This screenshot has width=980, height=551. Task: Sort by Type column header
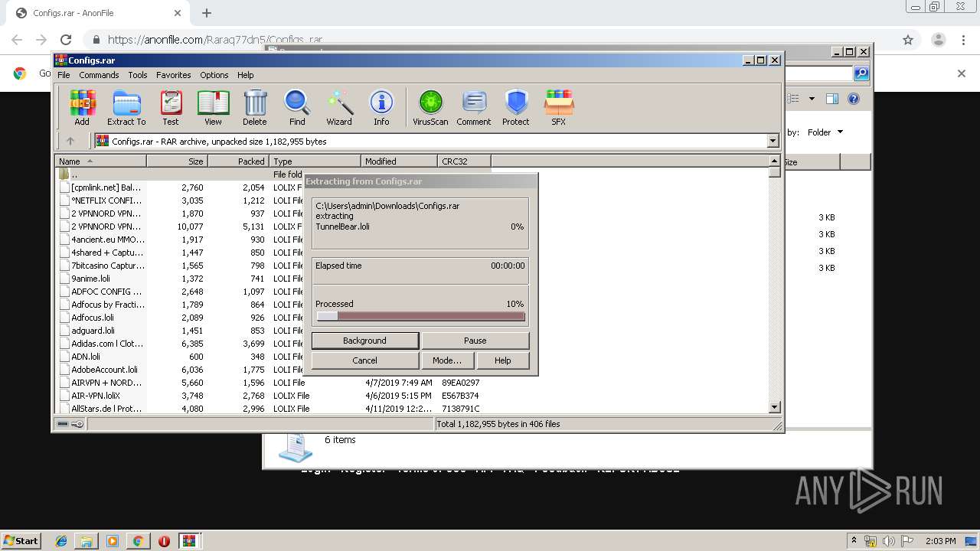315,161
